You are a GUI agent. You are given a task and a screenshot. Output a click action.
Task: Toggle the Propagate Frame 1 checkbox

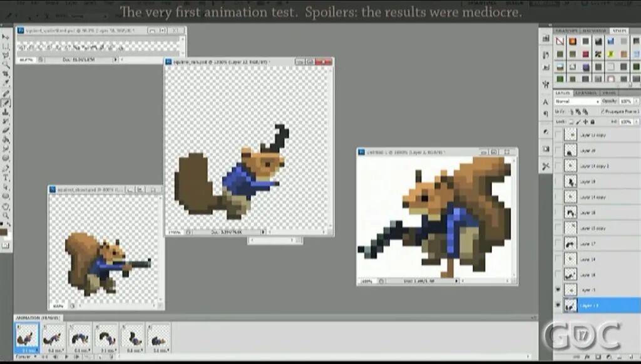click(x=603, y=111)
